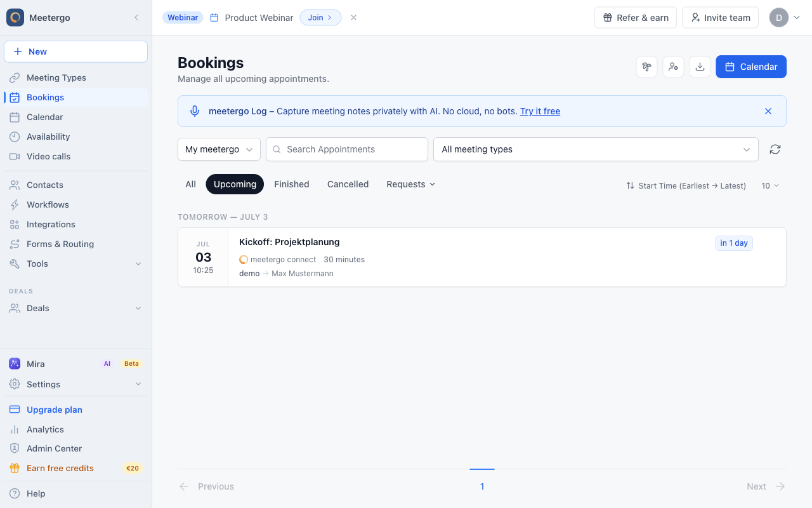This screenshot has height=508, width=812.
Task: Click Upgrade plan link
Action: pyautogui.click(x=76, y=410)
